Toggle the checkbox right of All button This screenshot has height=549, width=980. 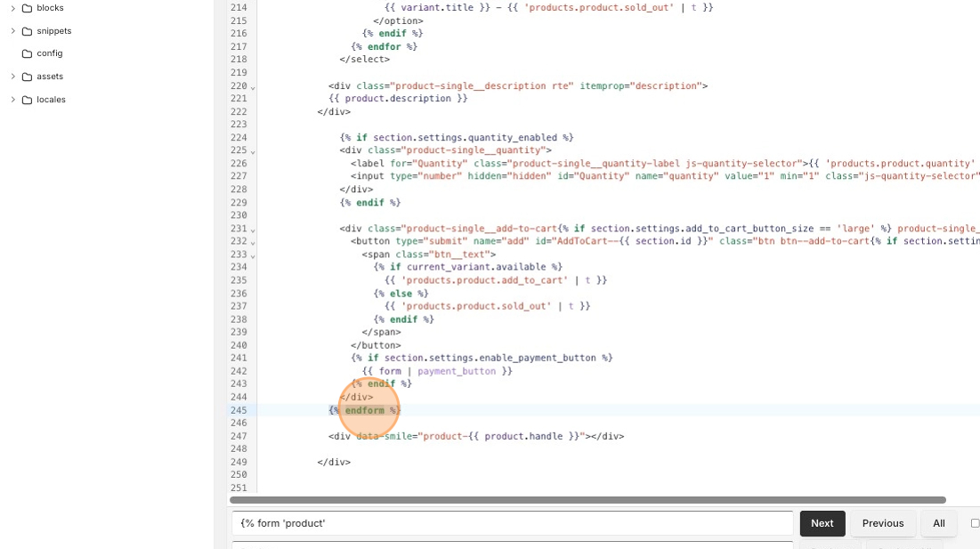975,523
